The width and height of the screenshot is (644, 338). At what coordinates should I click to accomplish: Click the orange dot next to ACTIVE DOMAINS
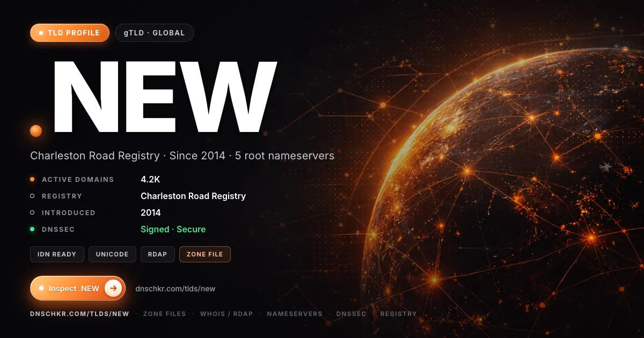(x=32, y=179)
